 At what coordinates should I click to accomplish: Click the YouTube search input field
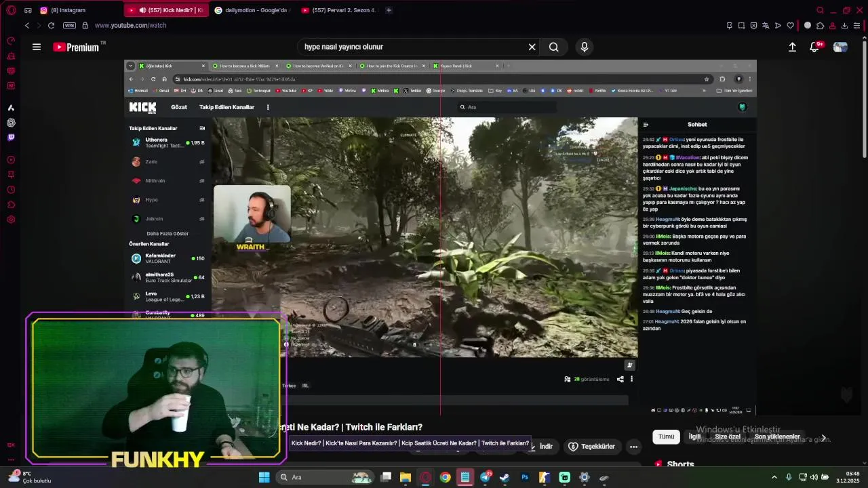point(412,47)
